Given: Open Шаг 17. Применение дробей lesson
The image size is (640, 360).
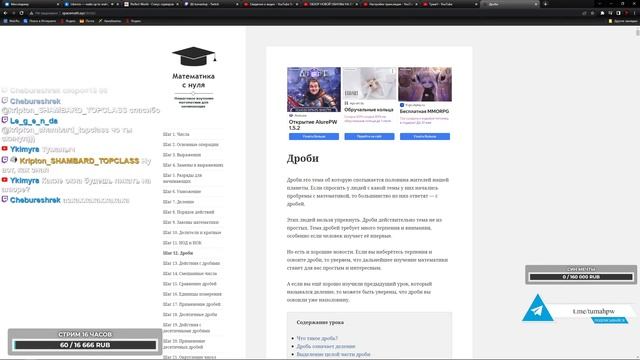Looking at the screenshot, I should 191,304.
